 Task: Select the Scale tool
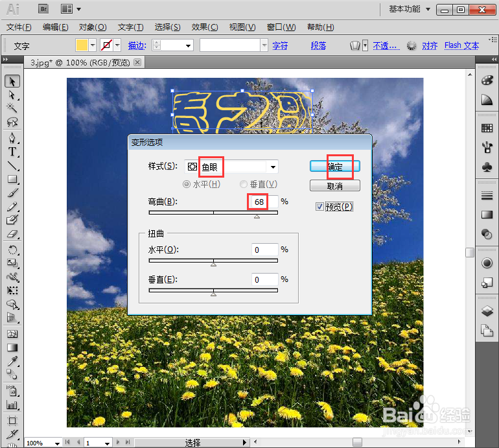pyautogui.click(x=12, y=263)
